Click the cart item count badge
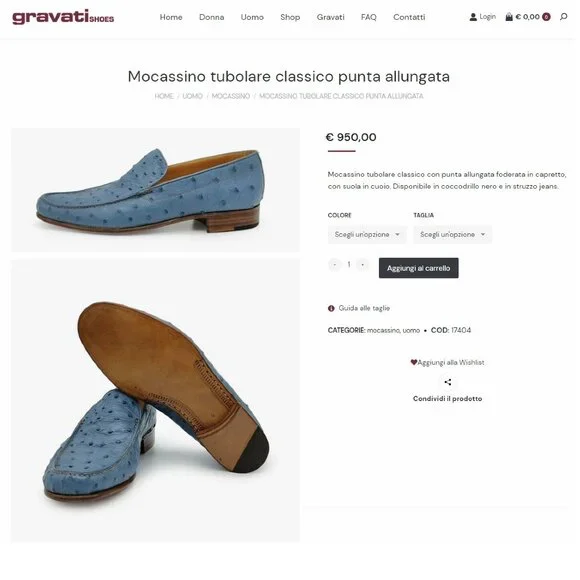 pos(546,17)
